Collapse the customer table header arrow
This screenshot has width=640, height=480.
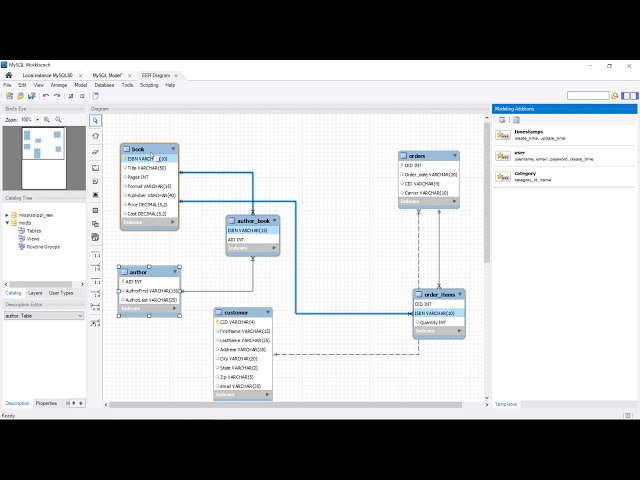[268, 312]
